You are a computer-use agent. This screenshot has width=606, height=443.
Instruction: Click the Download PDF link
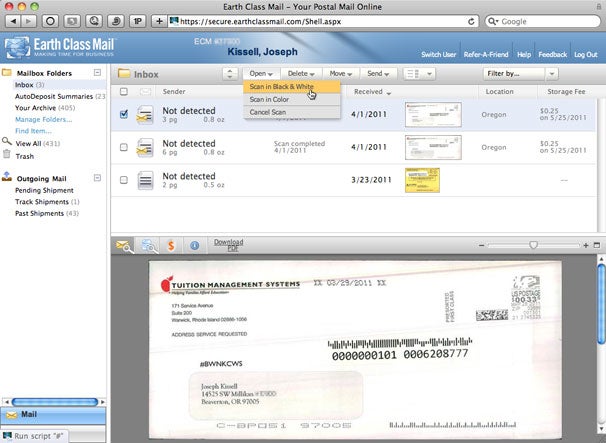pos(228,245)
